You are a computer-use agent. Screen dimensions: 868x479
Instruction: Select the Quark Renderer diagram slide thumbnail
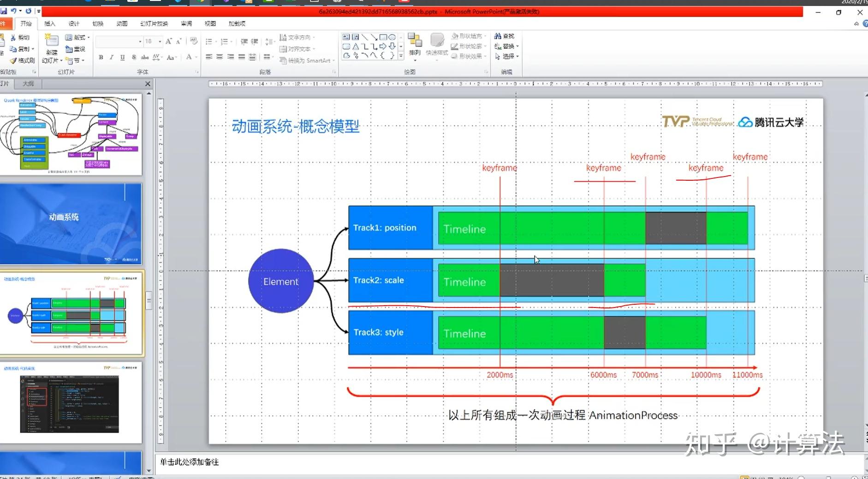pos(70,134)
